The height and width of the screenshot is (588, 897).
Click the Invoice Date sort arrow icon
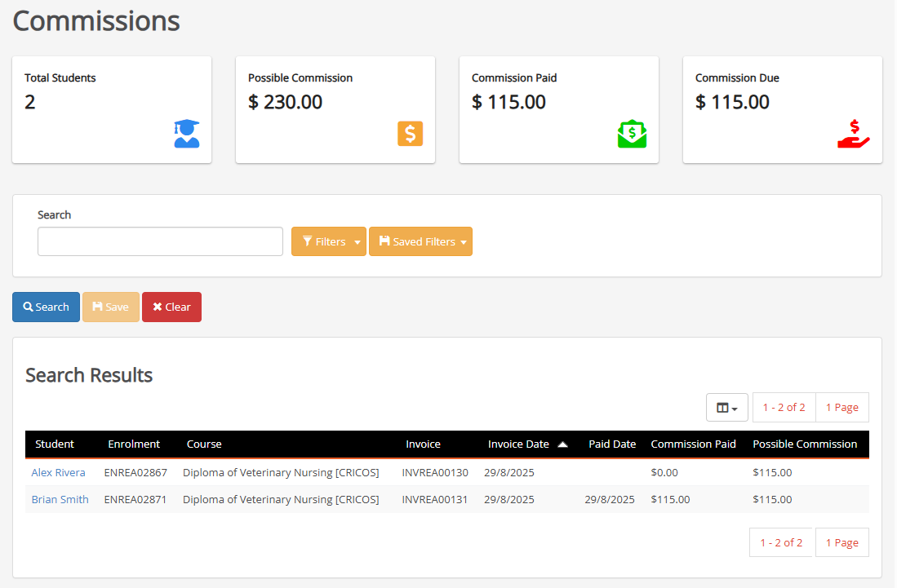[x=563, y=444]
